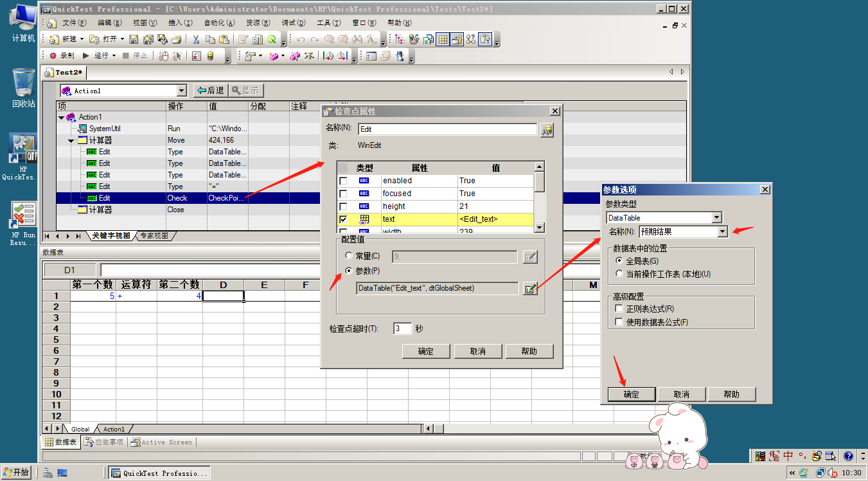
Task: Click the parameter options pencil icon
Action: point(530,289)
